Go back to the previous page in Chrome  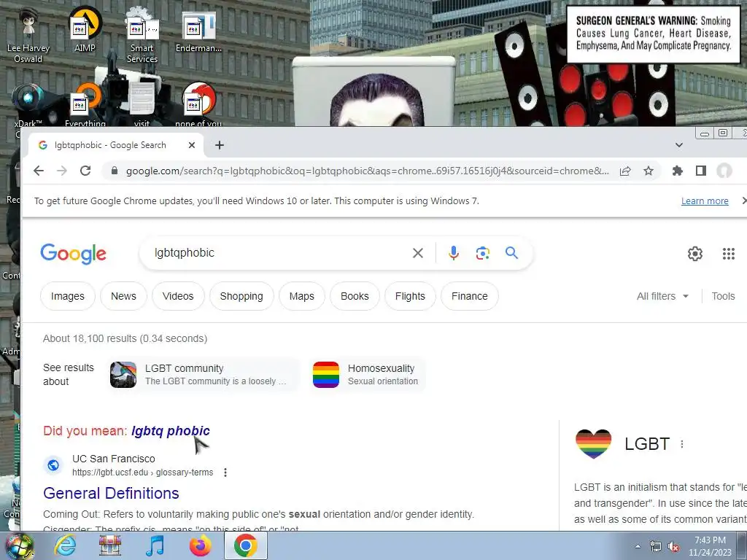point(39,171)
